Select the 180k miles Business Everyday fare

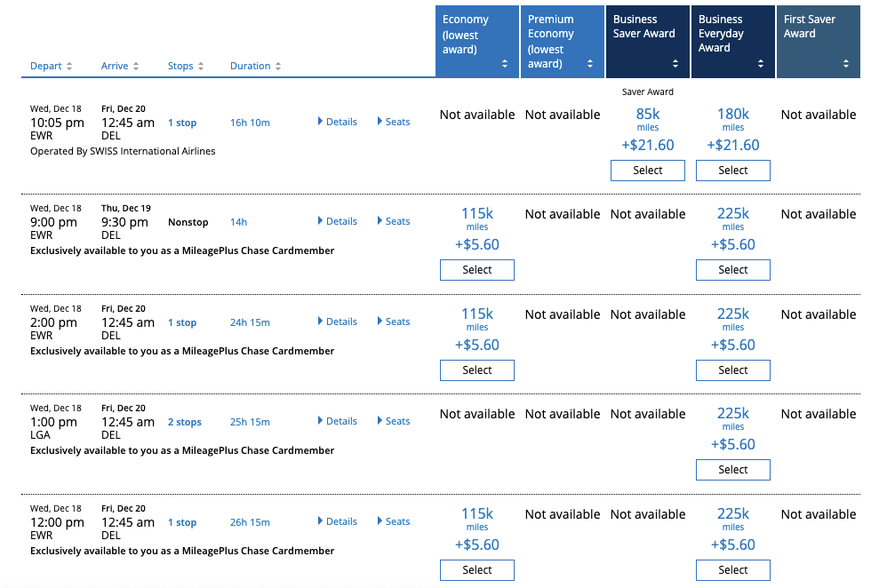pyautogui.click(x=732, y=171)
